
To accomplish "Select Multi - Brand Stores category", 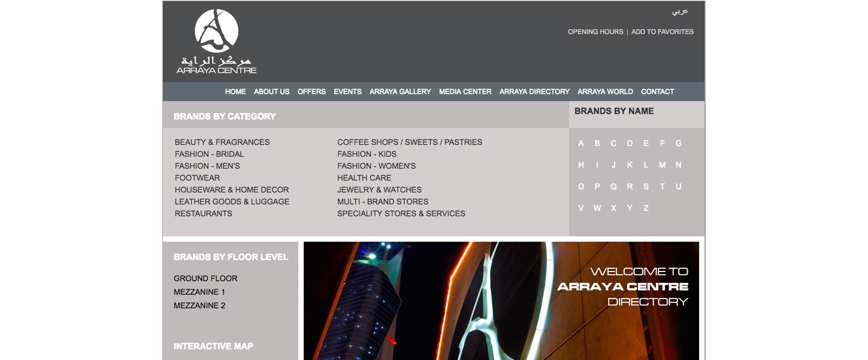I will click(383, 202).
